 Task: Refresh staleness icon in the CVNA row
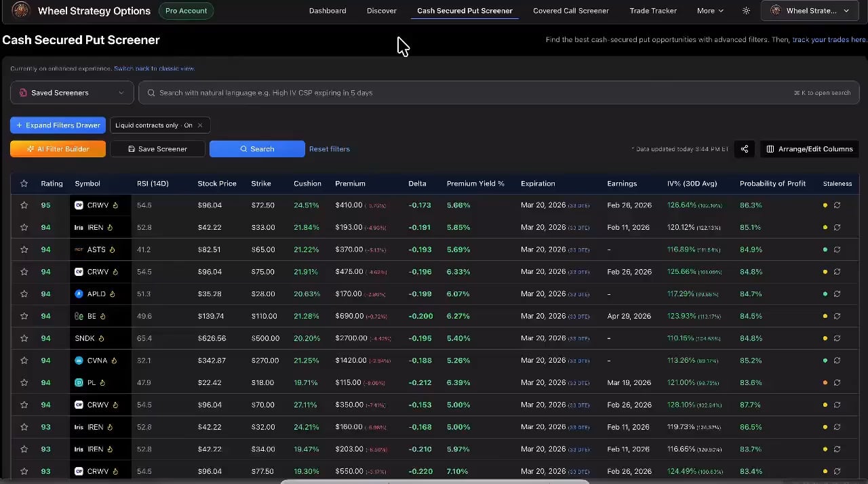(x=837, y=361)
